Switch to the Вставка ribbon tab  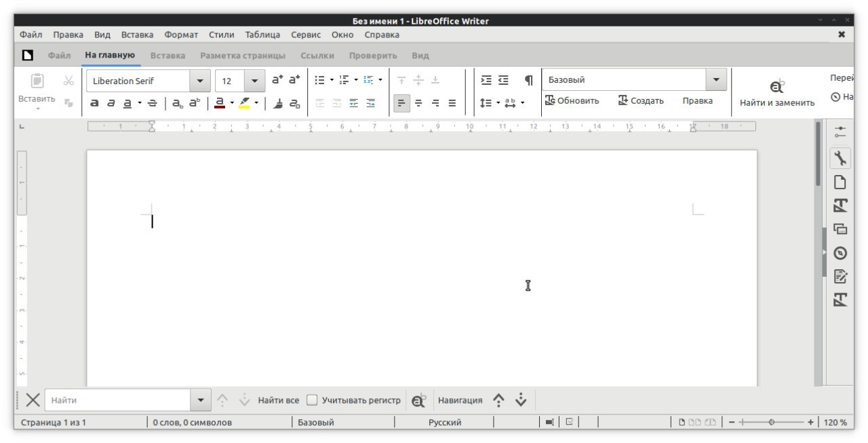pyautogui.click(x=167, y=56)
